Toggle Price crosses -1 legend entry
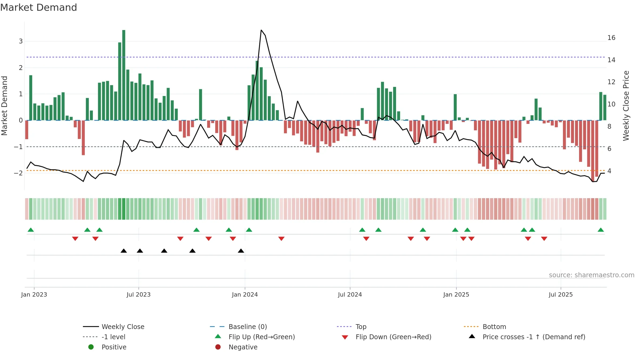The image size is (644, 362). tap(527, 337)
